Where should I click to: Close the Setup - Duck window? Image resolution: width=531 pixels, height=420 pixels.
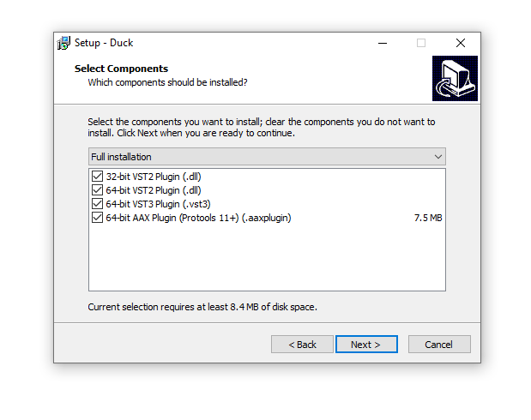tap(461, 43)
